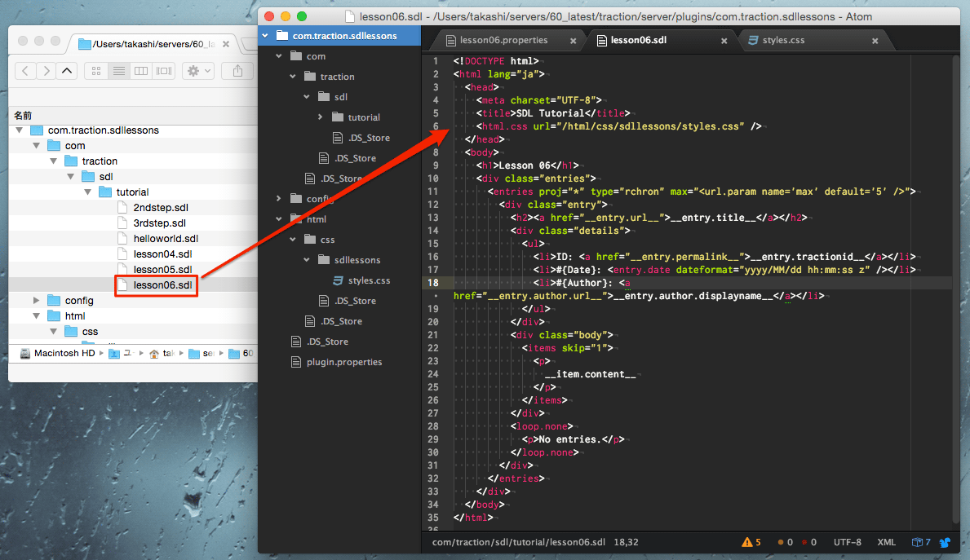Change the UTF-8 encoding selector

tap(847, 542)
